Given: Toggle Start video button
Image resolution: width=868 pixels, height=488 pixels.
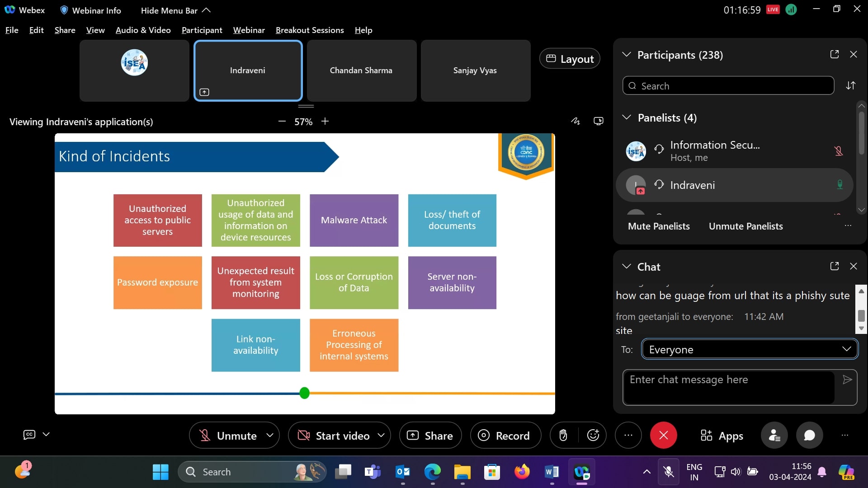Looking at the screenshot, I should point(334,435).
